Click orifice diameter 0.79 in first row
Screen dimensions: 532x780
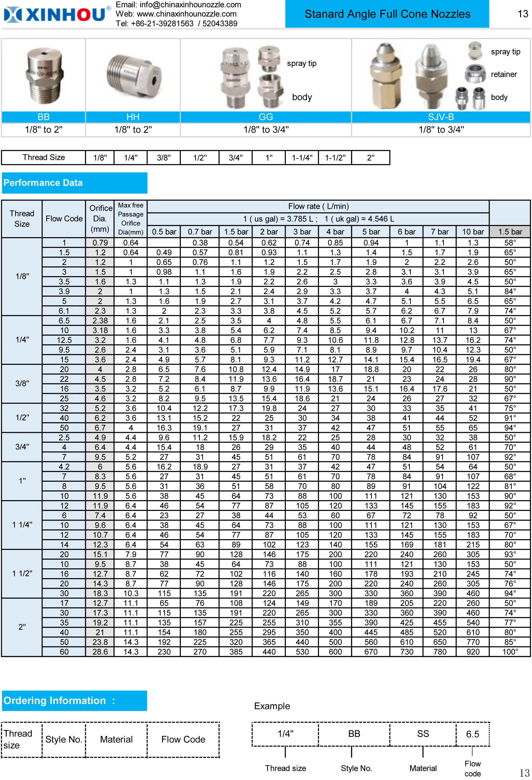(100, 243)
